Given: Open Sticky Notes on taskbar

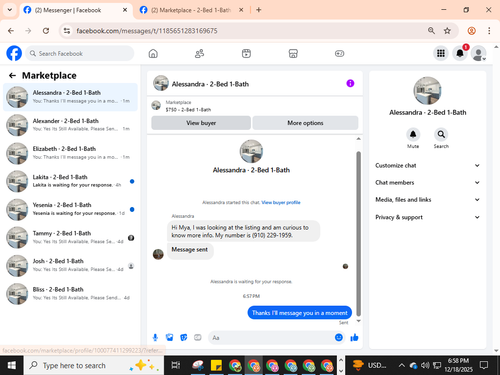Looking at the screenshot, I should 216,365.
